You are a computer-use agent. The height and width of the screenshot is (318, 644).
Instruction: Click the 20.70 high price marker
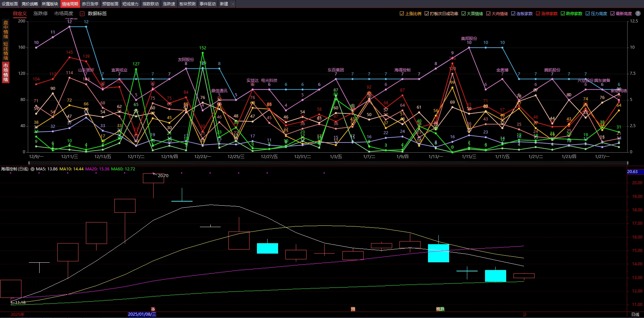pyautogui.click(x=163, y=176)
